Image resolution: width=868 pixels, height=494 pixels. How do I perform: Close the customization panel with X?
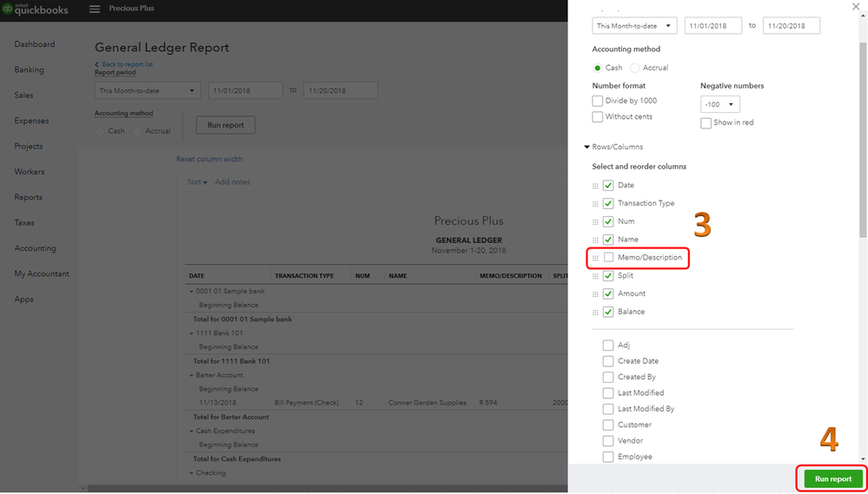tap(855, 7)
